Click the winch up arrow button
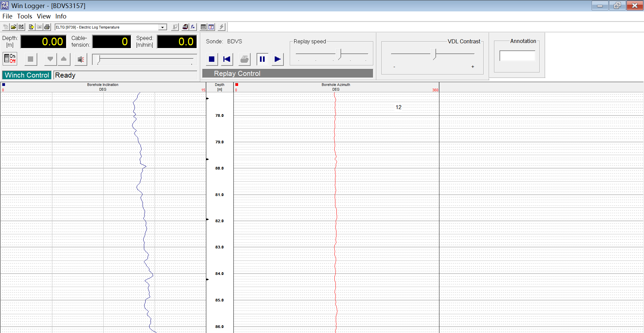This screenshot has height=333, width=644. 64,59
